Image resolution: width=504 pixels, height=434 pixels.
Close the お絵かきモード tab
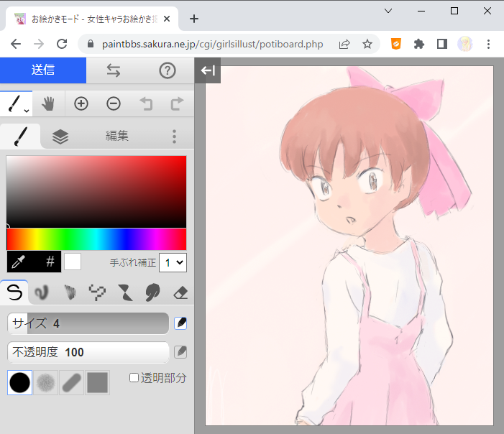167,19
